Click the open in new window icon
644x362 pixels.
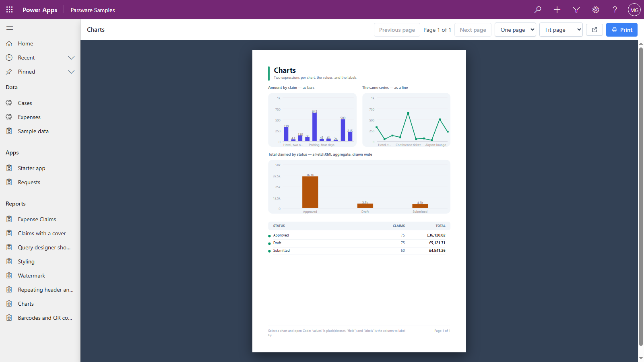pos(594,30)
